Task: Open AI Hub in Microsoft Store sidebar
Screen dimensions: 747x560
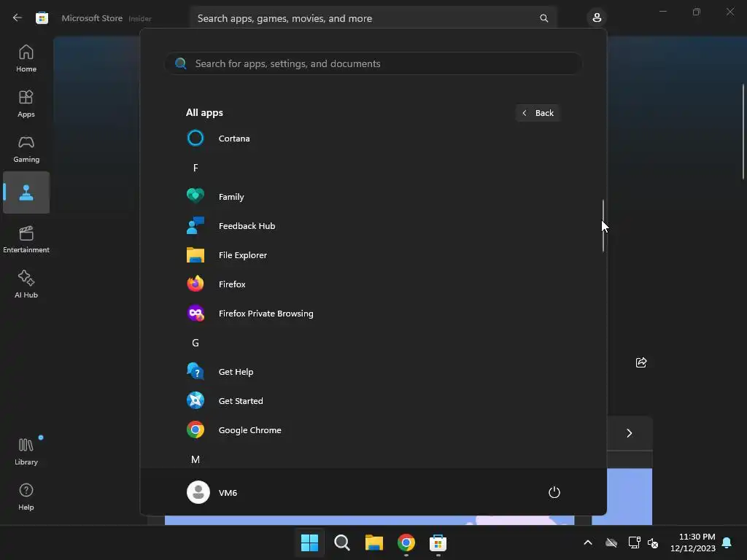Action: click(x=26, y=285)
